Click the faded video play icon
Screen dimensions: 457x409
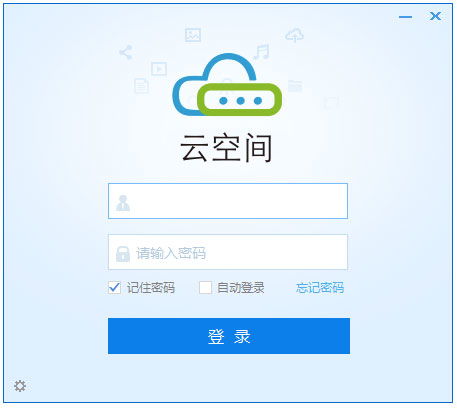tap(159, 69)
